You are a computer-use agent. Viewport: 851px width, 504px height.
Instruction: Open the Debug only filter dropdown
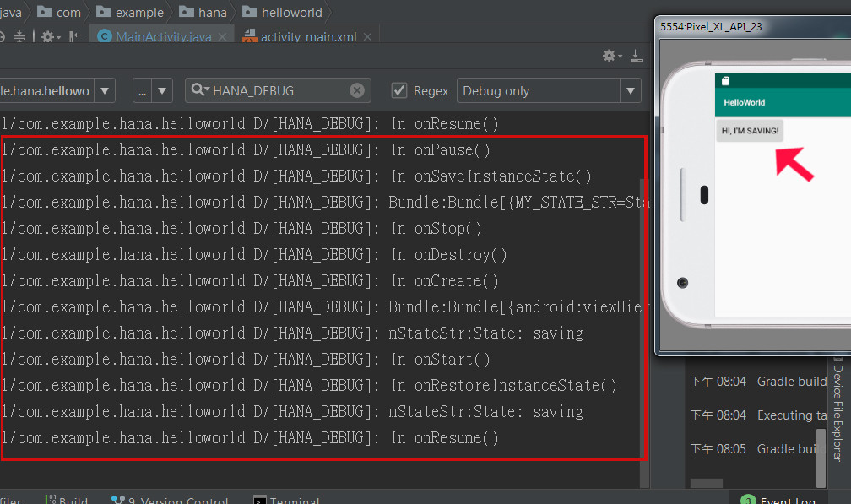point(549,90)
